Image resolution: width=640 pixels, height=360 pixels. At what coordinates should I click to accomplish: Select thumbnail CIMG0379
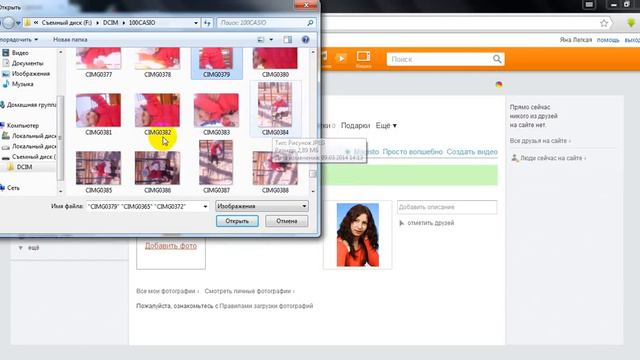(216, 59)
